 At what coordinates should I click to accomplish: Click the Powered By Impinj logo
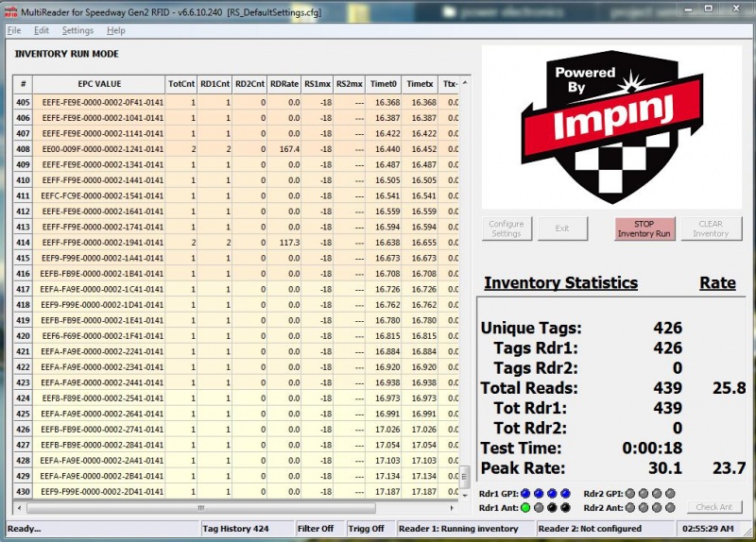(x=611, y=127)
